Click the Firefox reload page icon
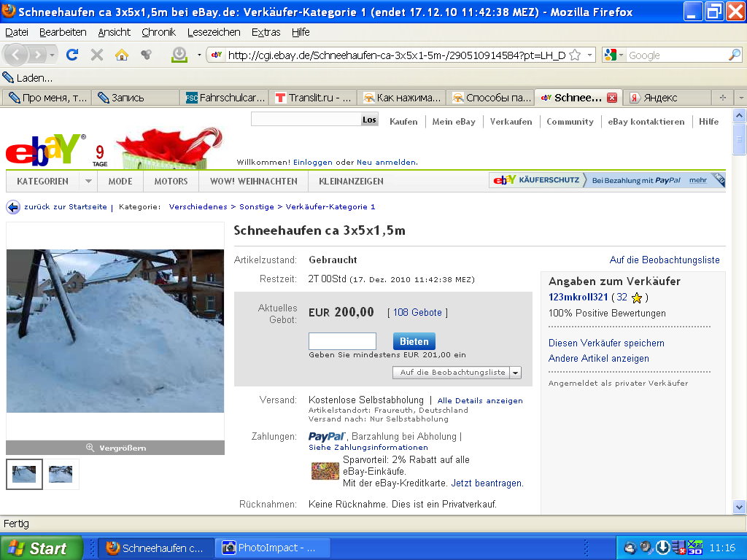The image size is (747, 560). pyautogui.click(x=71, y=55)
